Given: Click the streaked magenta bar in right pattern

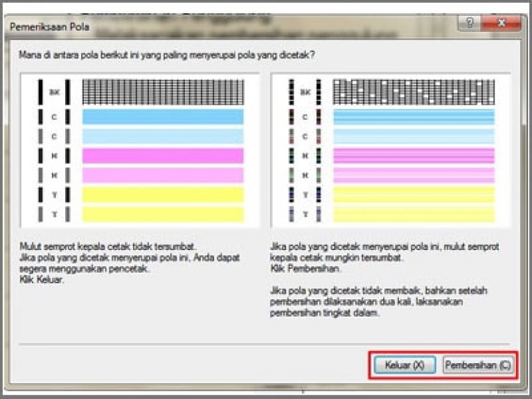Looking at the screenshot, I should (414, 156).
